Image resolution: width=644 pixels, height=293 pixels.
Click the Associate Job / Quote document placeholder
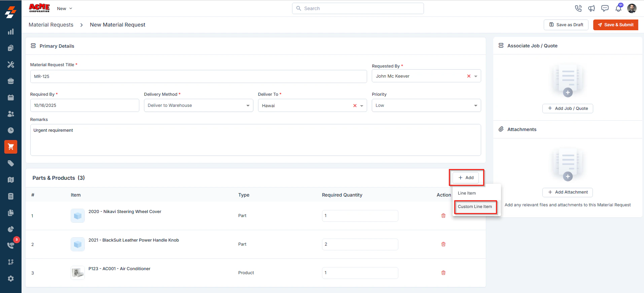coord(568,81)
